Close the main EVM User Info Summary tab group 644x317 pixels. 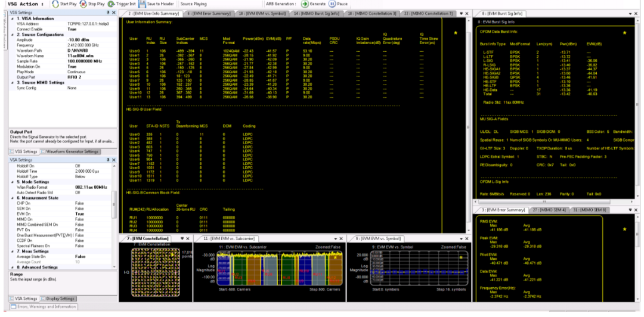click(466, 14)
